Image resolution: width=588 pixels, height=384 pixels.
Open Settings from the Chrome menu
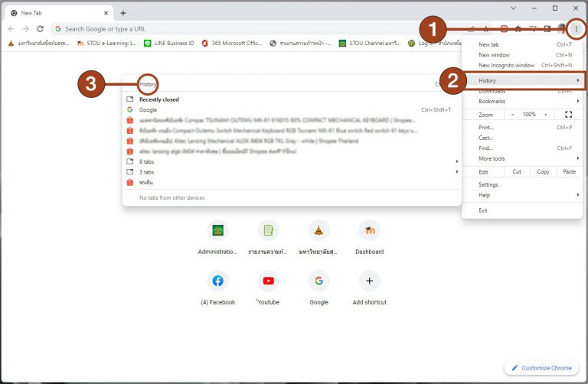click(488, 184)
